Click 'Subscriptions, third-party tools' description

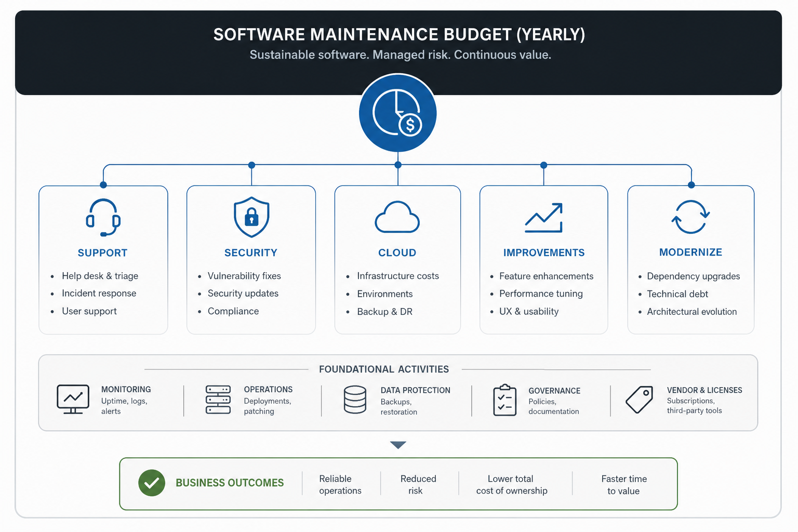(695, 406)
